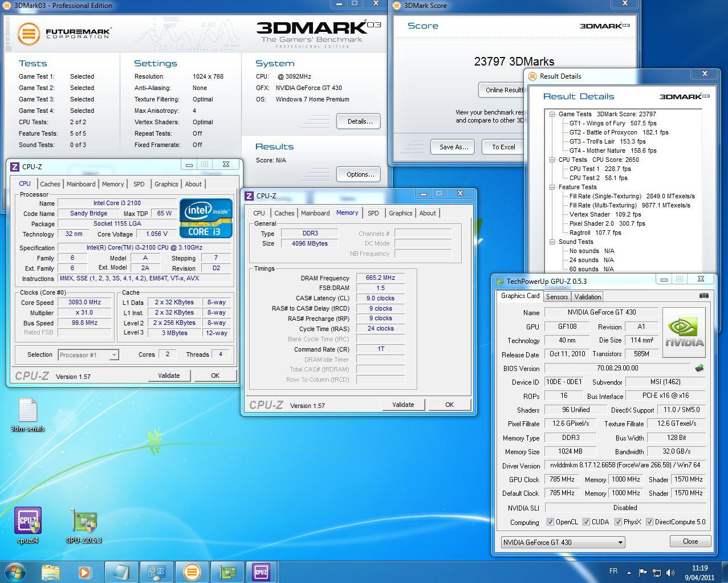Collapse the Feature Tests tree node
728x583 pixels.
tap(552, 187)
